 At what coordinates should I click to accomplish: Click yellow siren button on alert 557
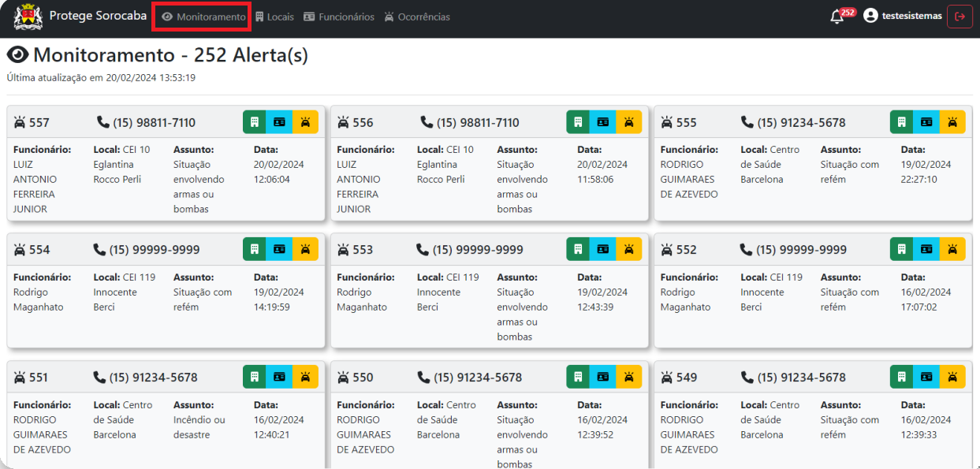305,122
